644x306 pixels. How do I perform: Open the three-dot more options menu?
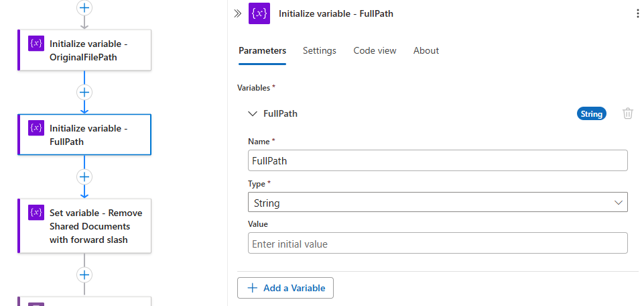[x=637, y=13]
